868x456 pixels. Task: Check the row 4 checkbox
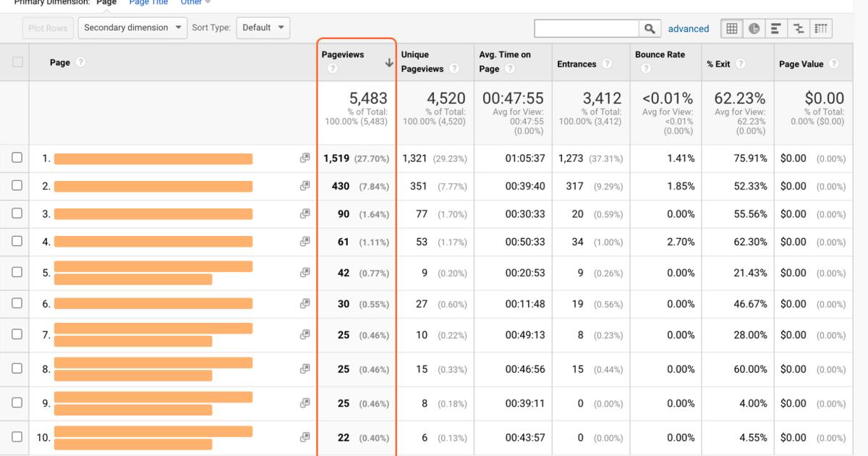click(17, 241)
